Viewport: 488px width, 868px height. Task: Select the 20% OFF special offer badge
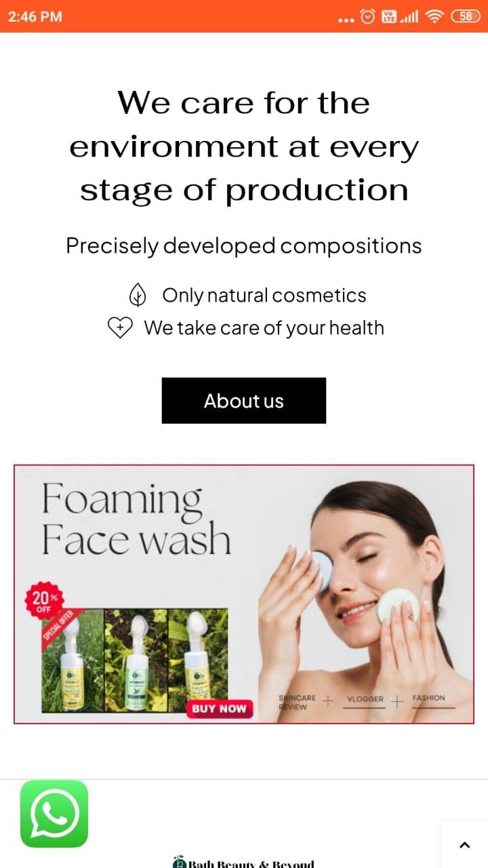tap(43, 602)
